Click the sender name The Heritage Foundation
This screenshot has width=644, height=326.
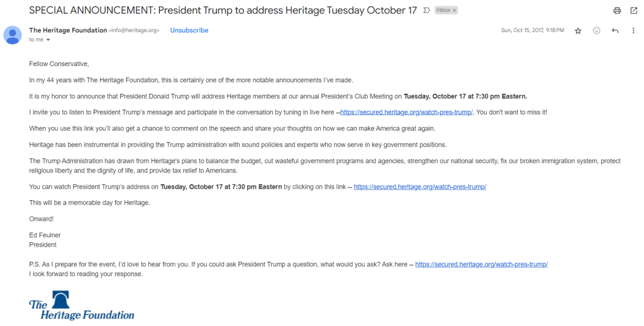click(68, 30)
